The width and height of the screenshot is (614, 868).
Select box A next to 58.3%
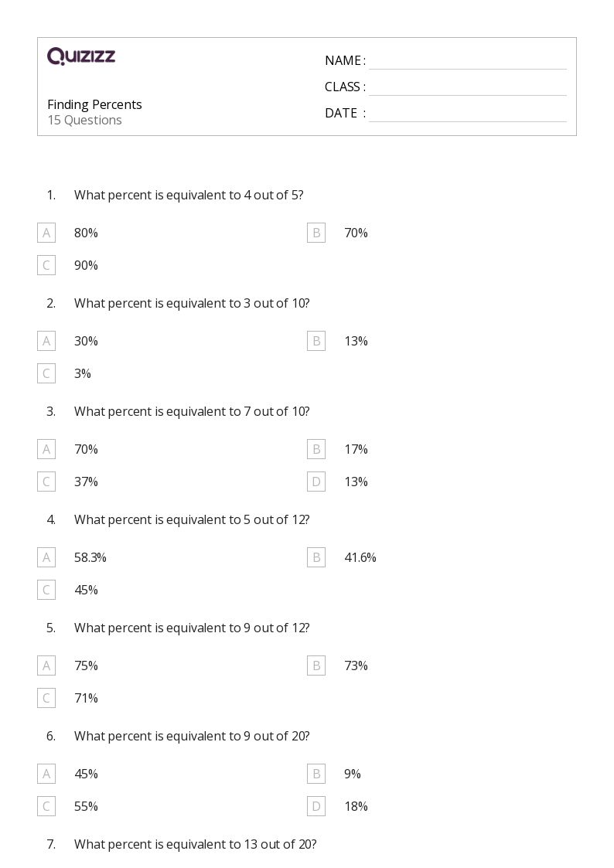coord(46,557)
